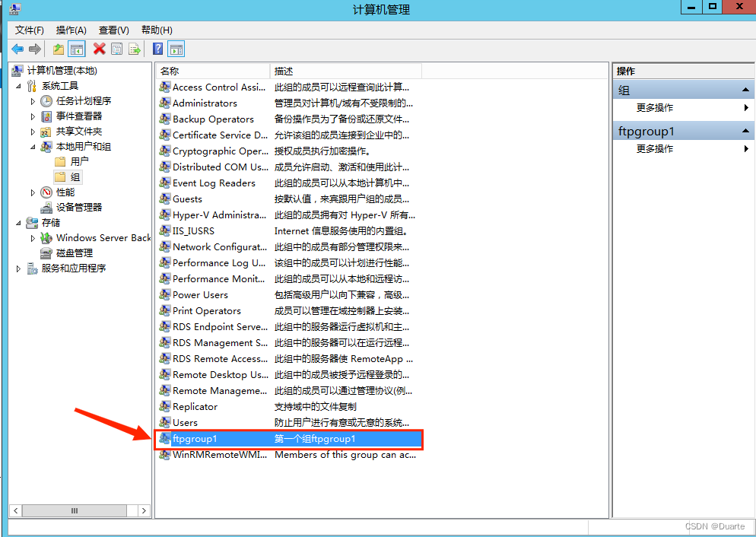Open the 查看(V) menu
This screenshot has height=537, width=756.
114,30
